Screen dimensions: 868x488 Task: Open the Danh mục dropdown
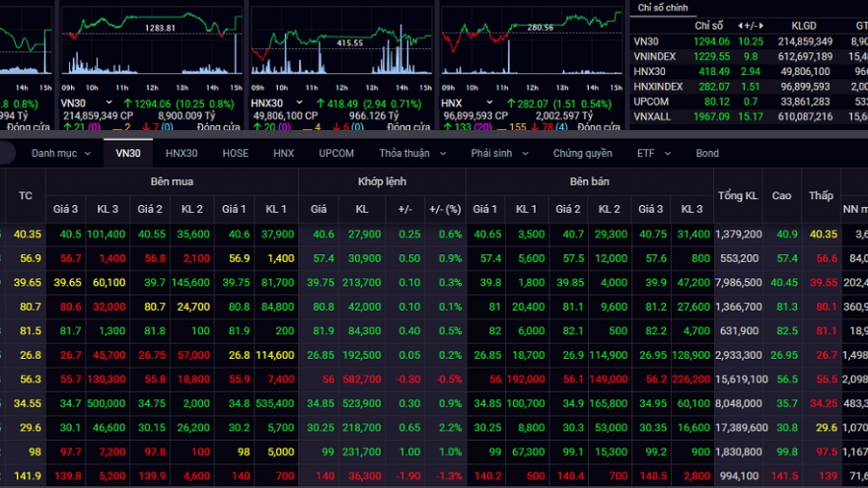(x=60, y=153)
